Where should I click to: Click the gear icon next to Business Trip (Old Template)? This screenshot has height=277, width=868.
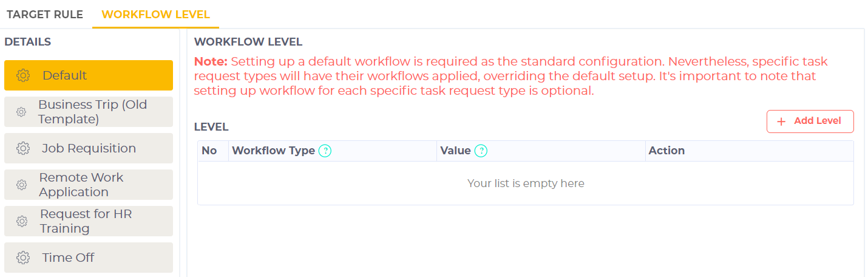pos(21,112)
